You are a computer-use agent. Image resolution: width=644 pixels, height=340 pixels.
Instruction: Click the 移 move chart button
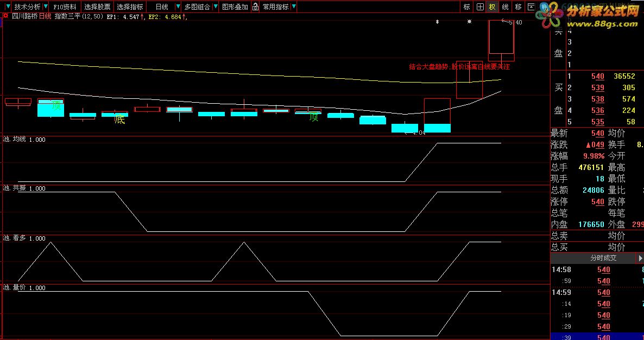pos(518,7)
